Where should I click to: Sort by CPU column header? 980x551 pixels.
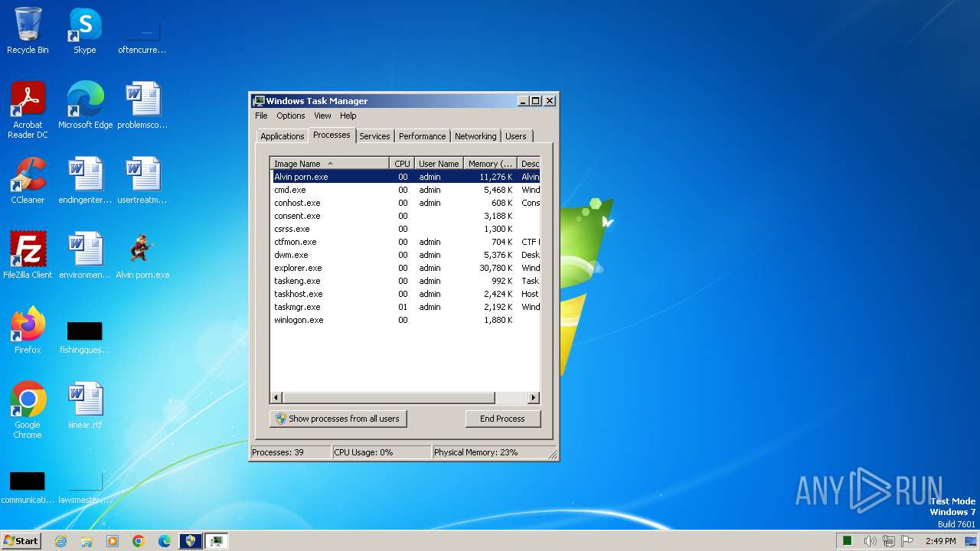point(402,163)
